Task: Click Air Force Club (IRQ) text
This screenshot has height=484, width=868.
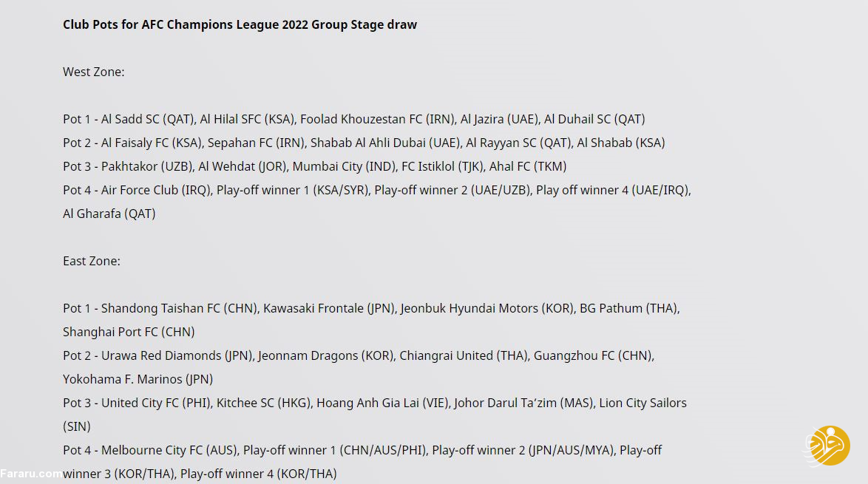Action: (x=155, y=190)
